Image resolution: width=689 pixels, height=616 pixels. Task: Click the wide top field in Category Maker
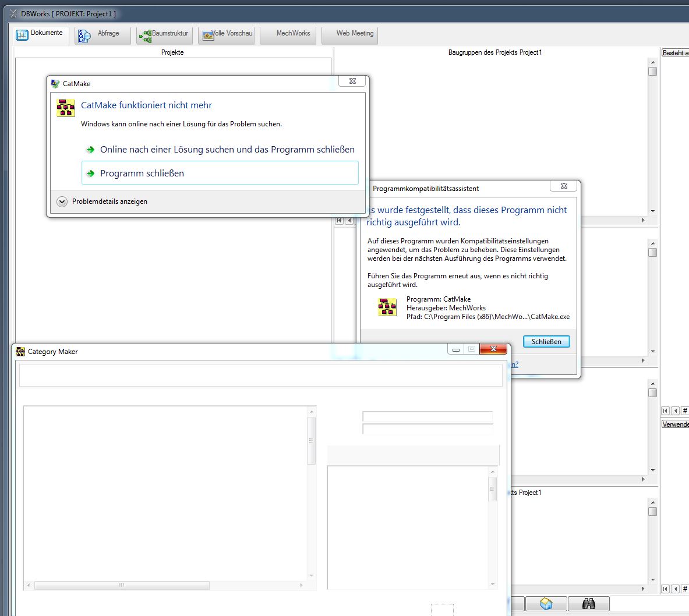[260, 376]
